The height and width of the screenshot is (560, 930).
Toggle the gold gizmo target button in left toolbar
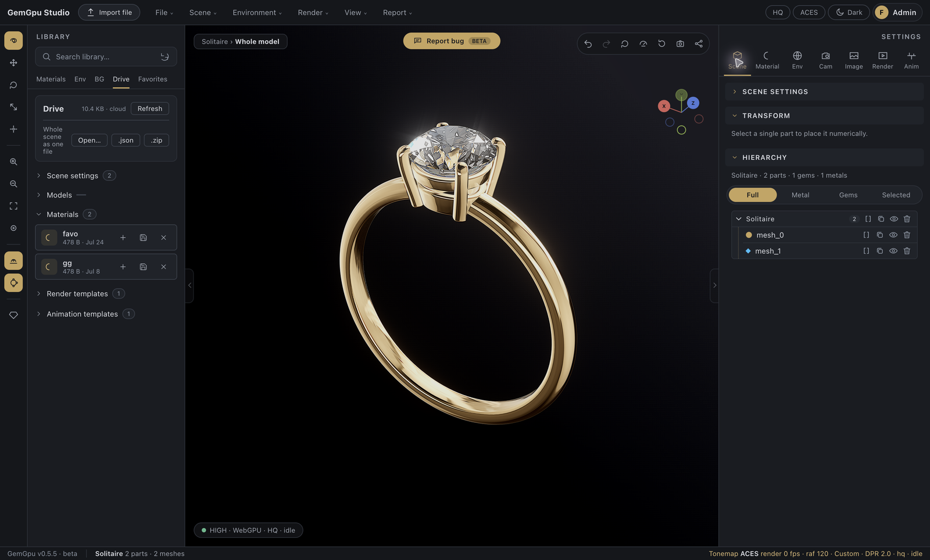click(x=13, y=283)
